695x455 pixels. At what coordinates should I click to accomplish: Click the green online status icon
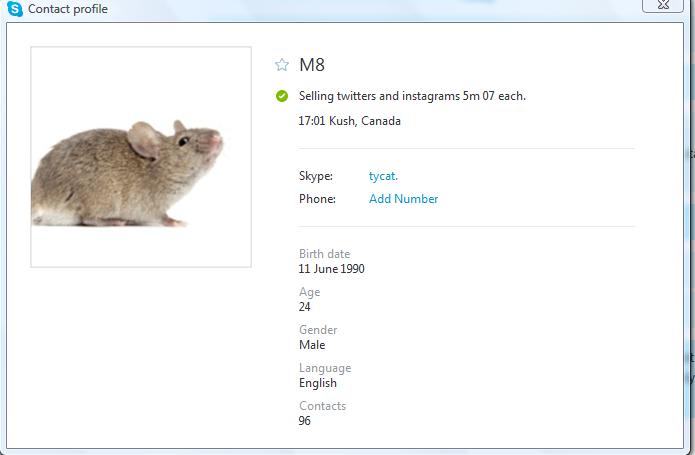282,96
